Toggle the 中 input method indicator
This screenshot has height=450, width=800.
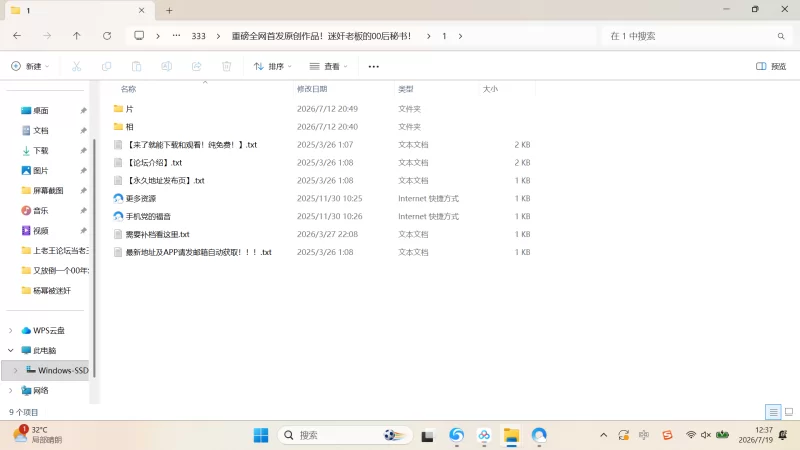(644, 435)
